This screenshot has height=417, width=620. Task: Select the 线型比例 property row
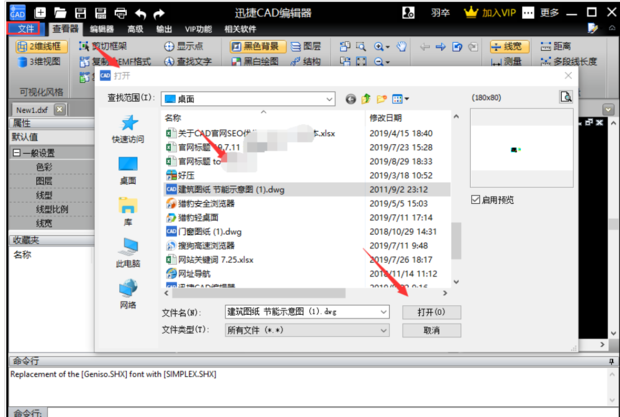tap(51, 209)
